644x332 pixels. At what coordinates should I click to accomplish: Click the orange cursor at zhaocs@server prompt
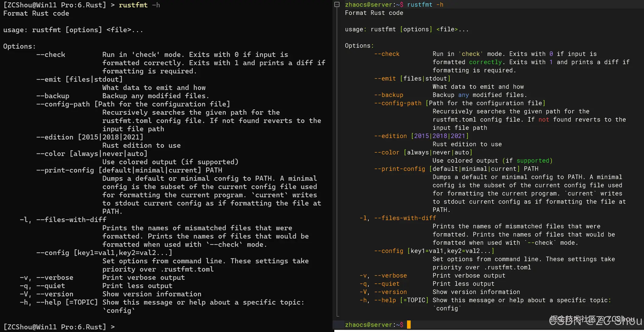409,325
